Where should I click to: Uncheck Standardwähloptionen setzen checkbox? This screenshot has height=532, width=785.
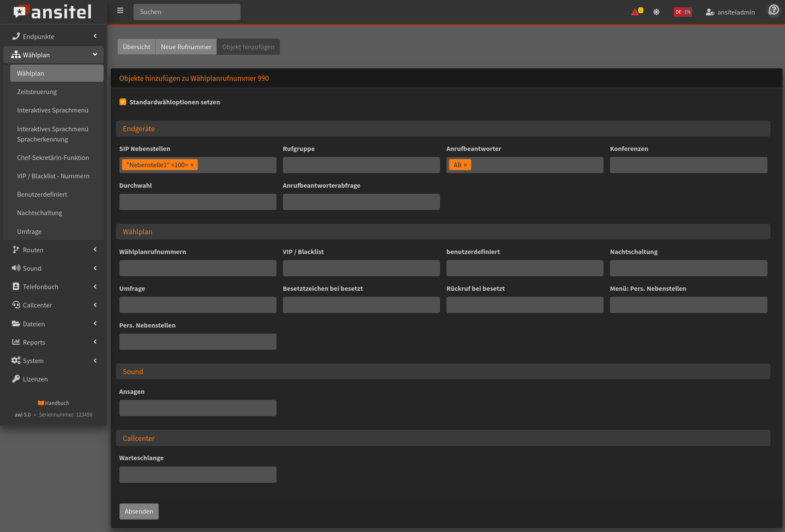123,102
